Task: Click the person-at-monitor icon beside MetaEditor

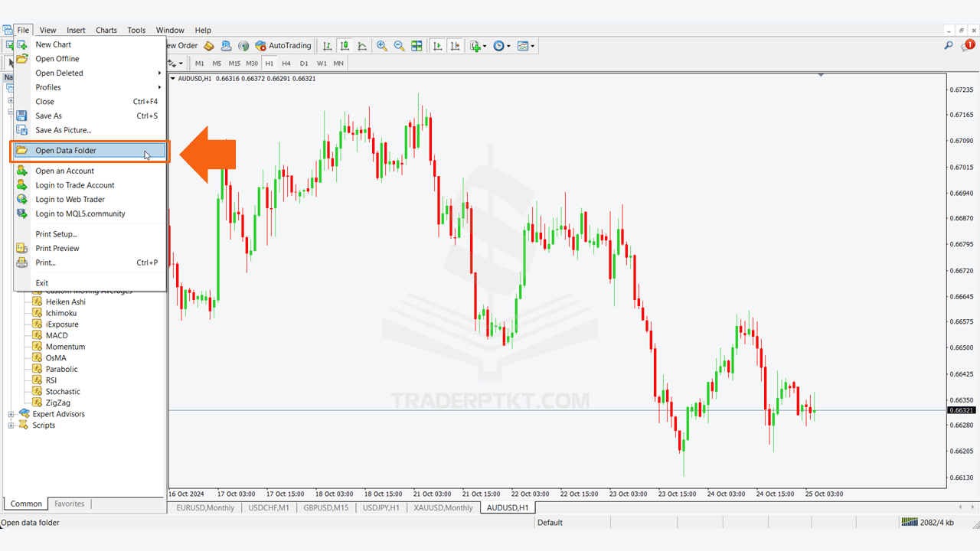Action: pyautogui.click(x=226, y=46)
